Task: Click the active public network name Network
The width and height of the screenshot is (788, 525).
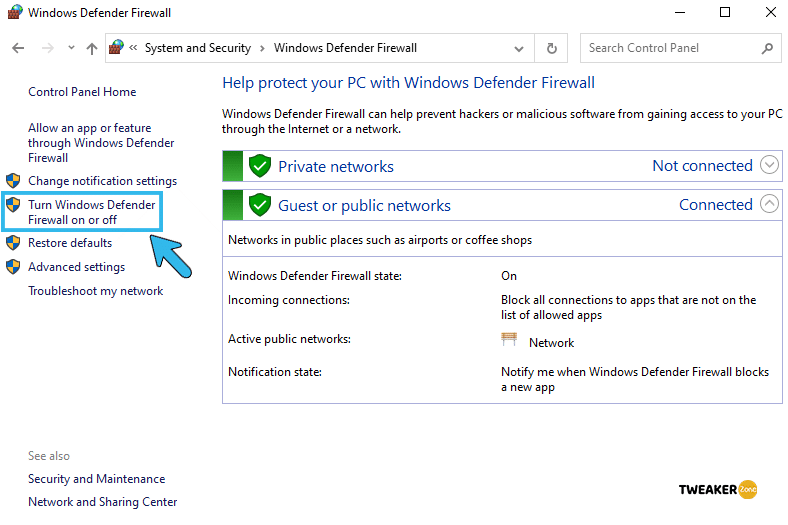Action: [551, 343]
